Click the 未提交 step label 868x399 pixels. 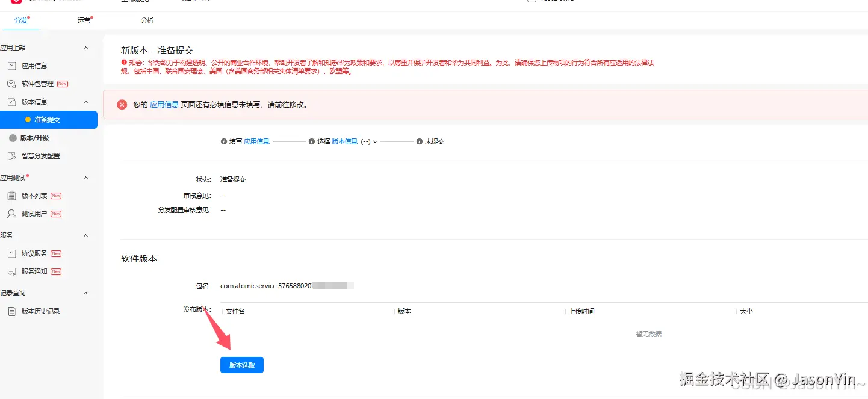(435, 141)
